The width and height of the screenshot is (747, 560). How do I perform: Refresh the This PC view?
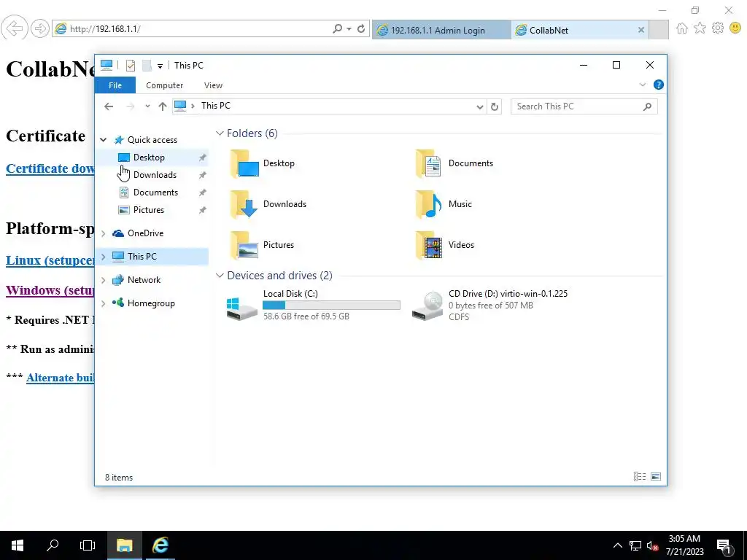click(x=495, y=106)
